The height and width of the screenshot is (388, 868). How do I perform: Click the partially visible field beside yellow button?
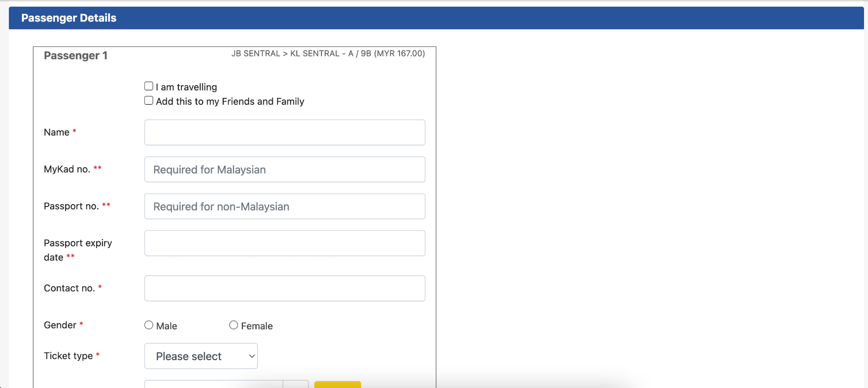click(x=214, y=384)
